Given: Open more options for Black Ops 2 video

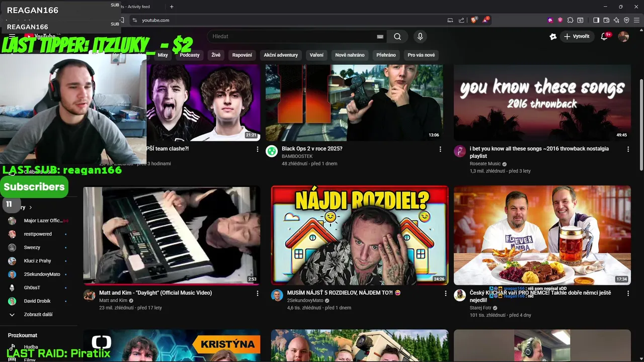Looking at the screenshot, I should pos(440,149).
